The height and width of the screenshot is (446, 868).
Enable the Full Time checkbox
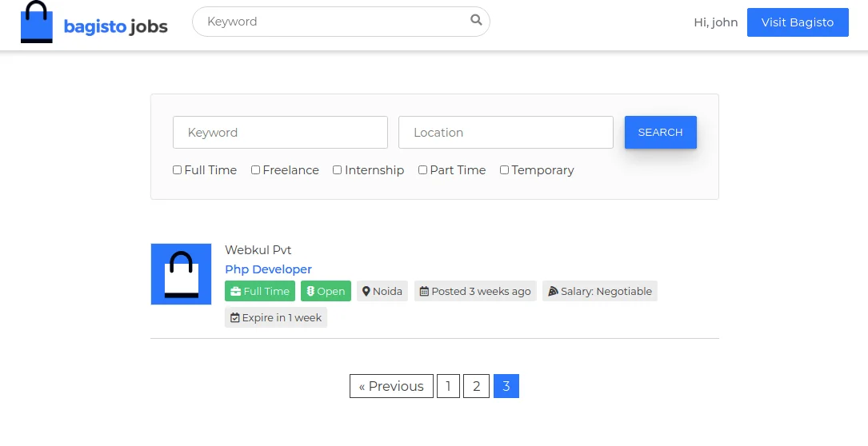[177, 170]
